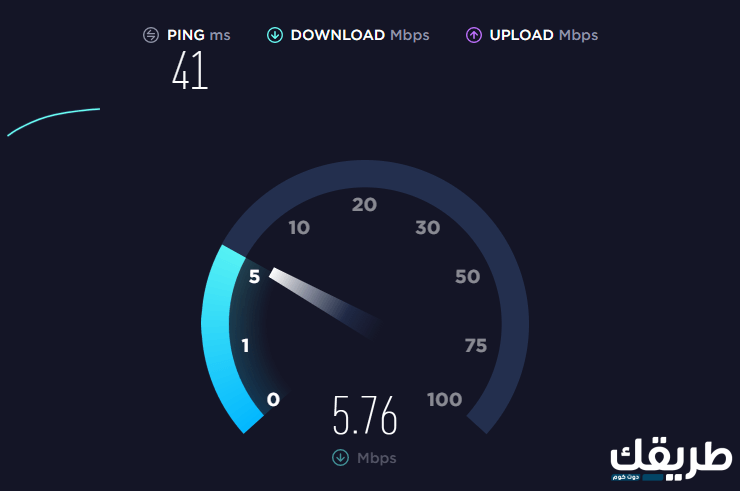
Task: Click the ping icon next to PING ms
Action: [151, 35]
